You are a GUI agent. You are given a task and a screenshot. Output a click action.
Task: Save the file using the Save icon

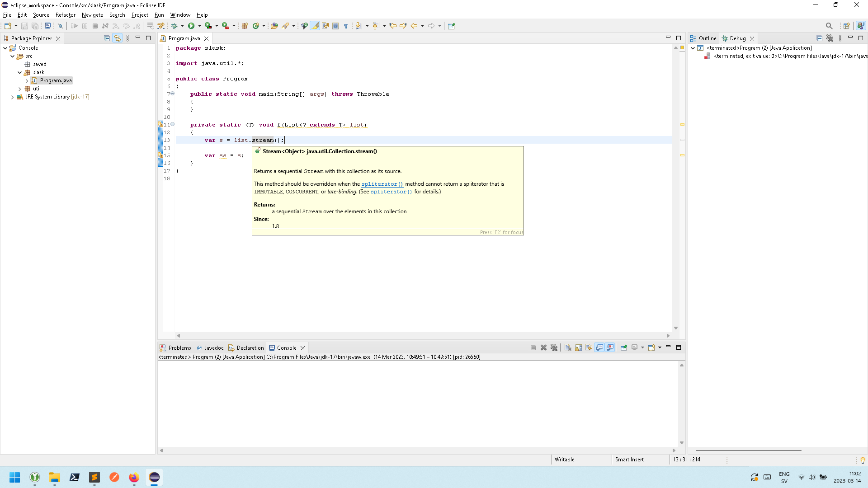(24, 26)
